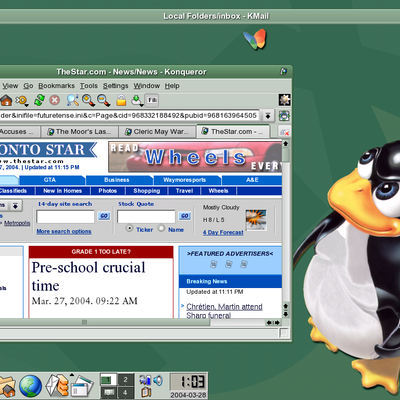The width and height of the screenshot is (400, 400).
Task: Click the third featured advertiser icon
Action: (x=244, y=264)
